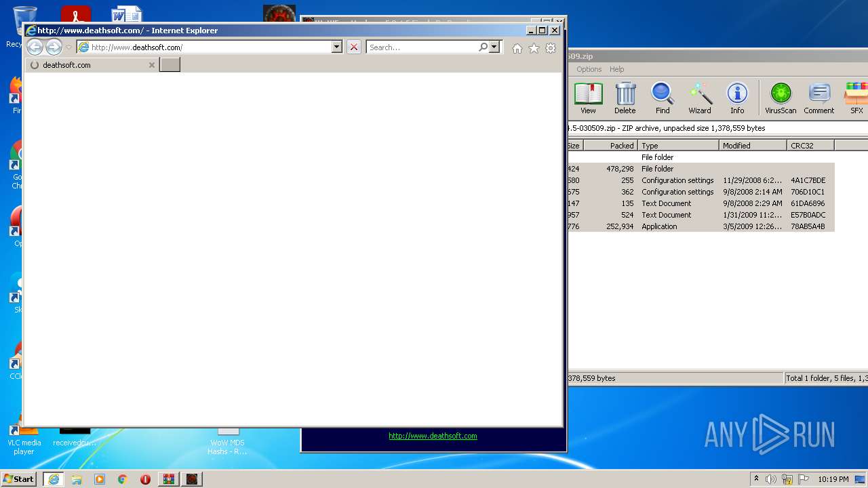Click inside the IE Search box
Image resolution: width=868 pixels, height=488 pixels.
421,47
